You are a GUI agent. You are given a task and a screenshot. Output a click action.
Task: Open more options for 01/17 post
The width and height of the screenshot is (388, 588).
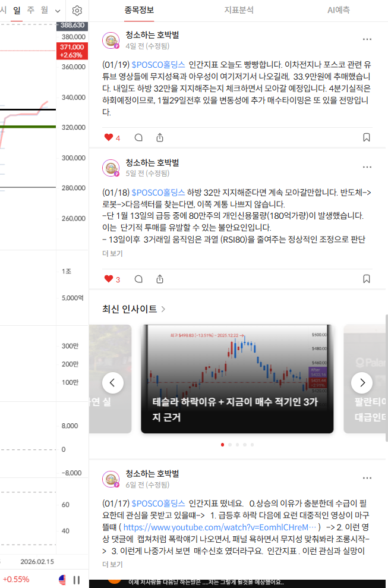pos(367,478)
